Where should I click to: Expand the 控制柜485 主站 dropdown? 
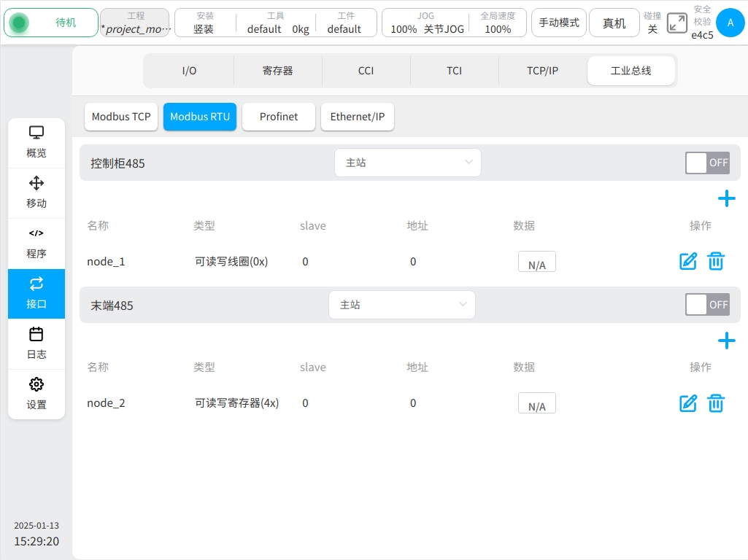pyautogui.click(x=407, y=163)
